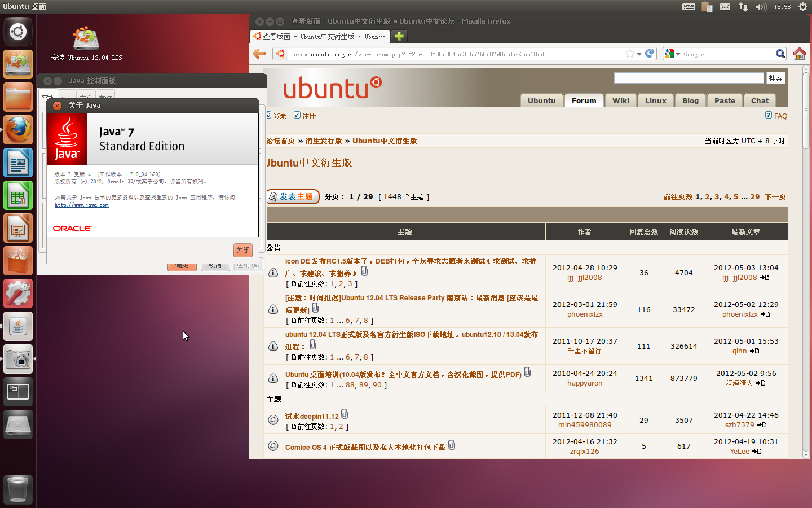Open Ubuntu Software Center launcher icon

coord(18,261)
